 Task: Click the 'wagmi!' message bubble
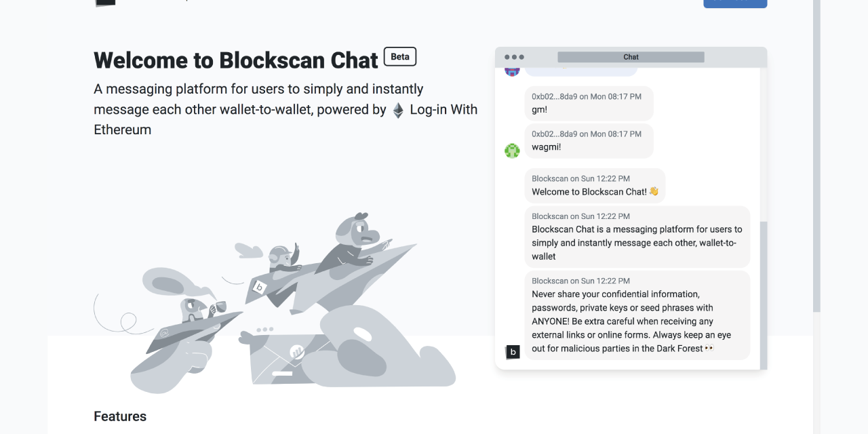589,140
